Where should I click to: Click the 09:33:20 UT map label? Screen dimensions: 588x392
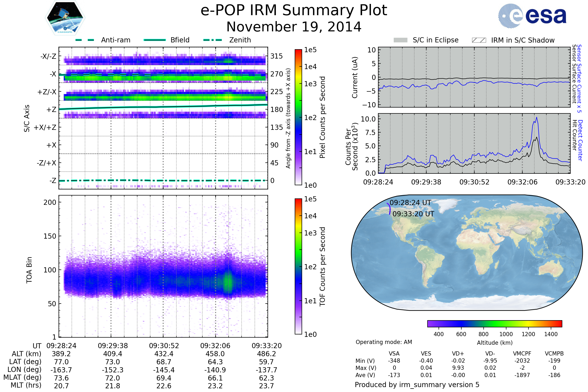(x=413, y=214)
